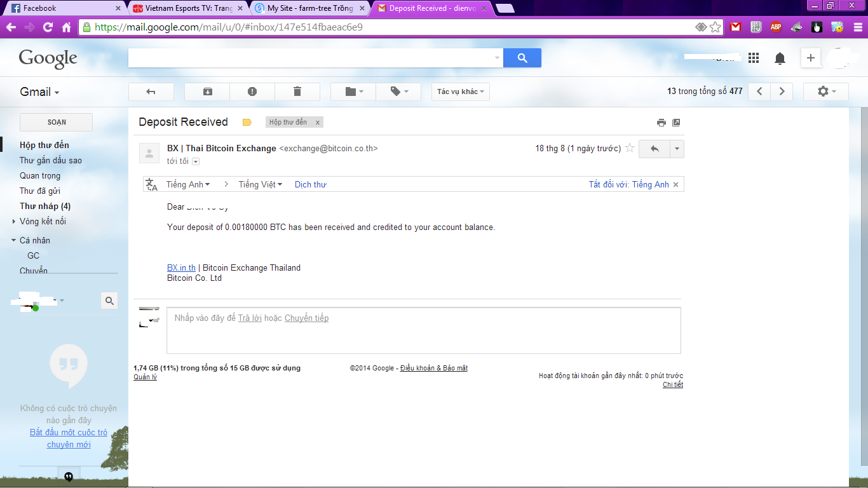Image resolution: width=868 pixels, height=488 pixels.
Task: Open the Labels tag dropdown
Action: pyautogui.click(x=398, y=91)
